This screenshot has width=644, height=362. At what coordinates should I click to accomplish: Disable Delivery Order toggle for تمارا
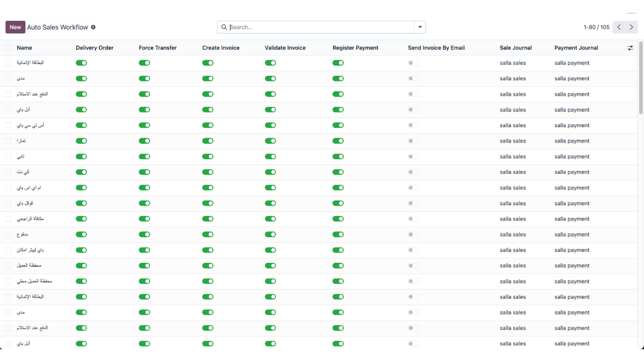(x=82, y=141)
